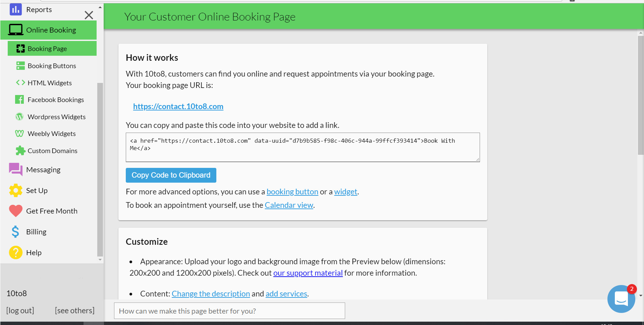Click the sidebar scroll down arrow
Screen dimensions: 644x325
100,260
